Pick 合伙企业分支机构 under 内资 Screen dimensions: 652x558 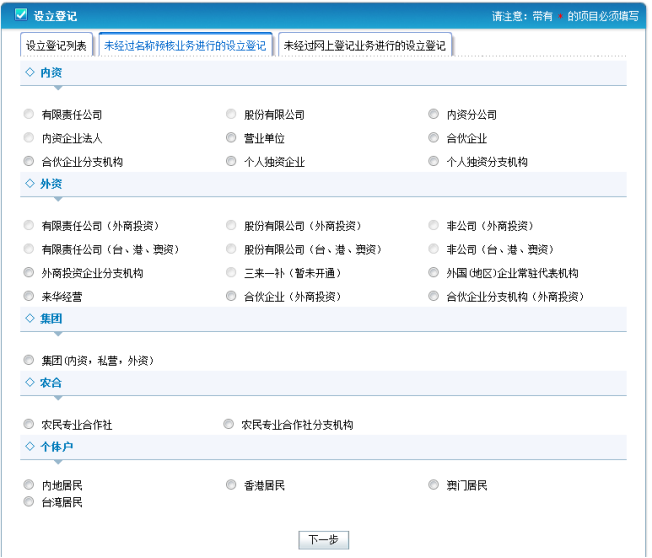pyautogui.click(x=29, y=161)
